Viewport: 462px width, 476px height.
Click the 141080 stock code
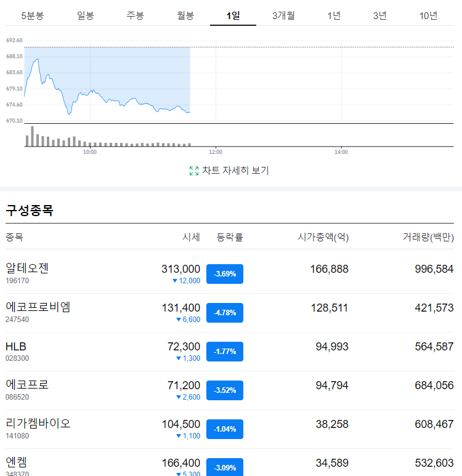click(17, 436)
